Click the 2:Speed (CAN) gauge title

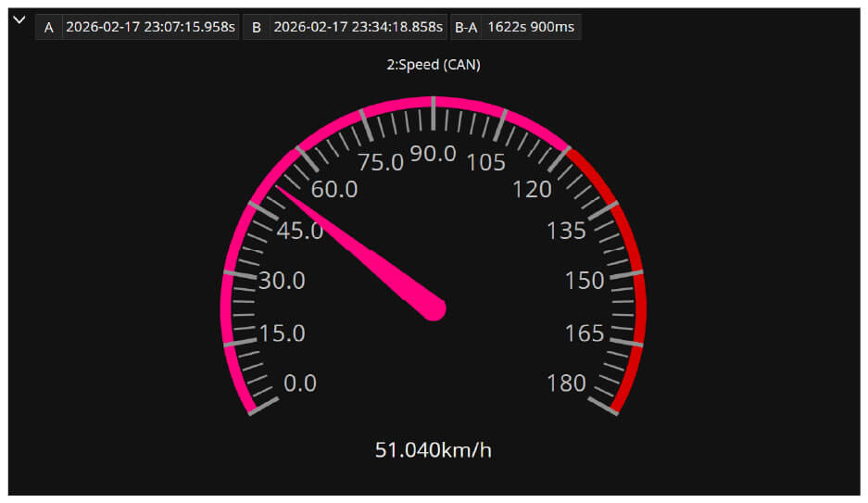[434, 65]
